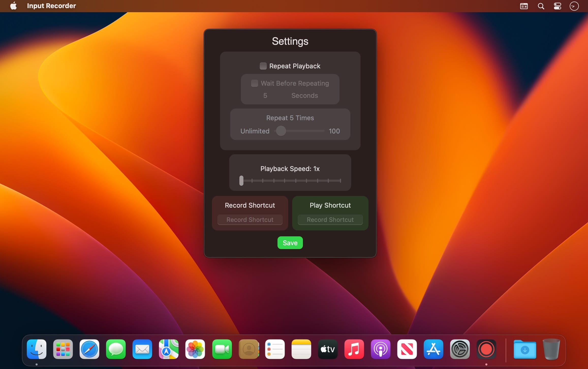Open the Downloads folder in Dock
This screenshot has height=369, width=588.
coord(525,350)
